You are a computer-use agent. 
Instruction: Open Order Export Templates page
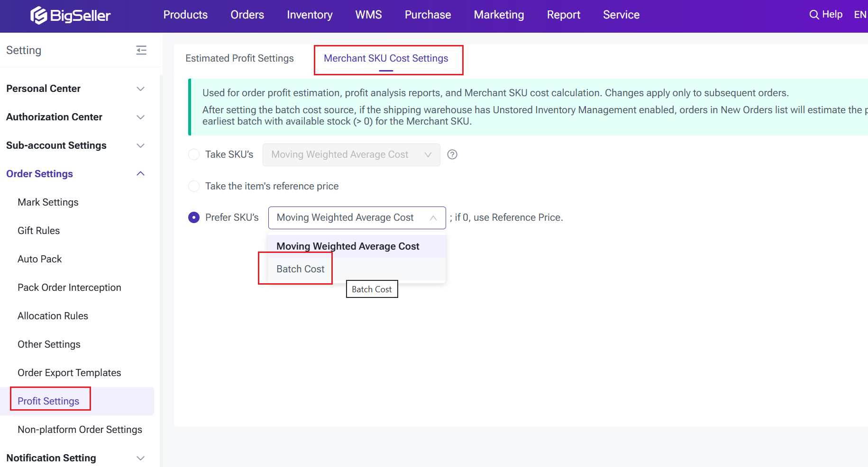[x=69, y=373]
